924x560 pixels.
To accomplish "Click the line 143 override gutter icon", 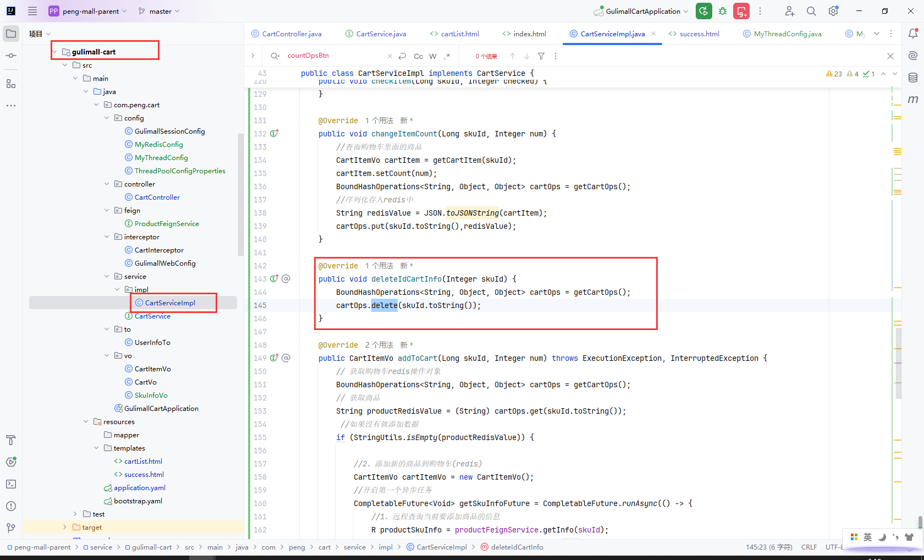I will click(x=274, y=279).
